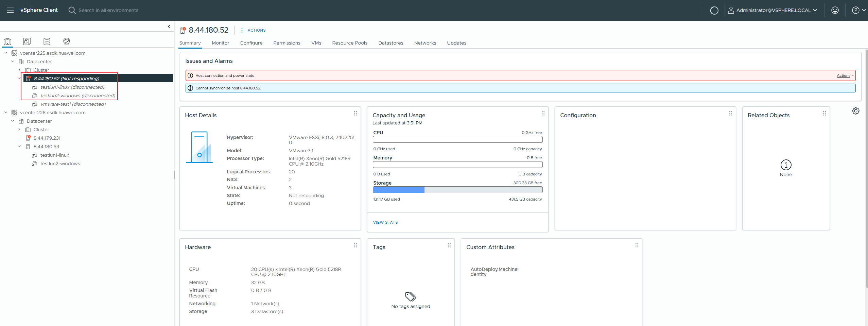
Task: Switch to the VMs tab
Action: coord(316,43)
